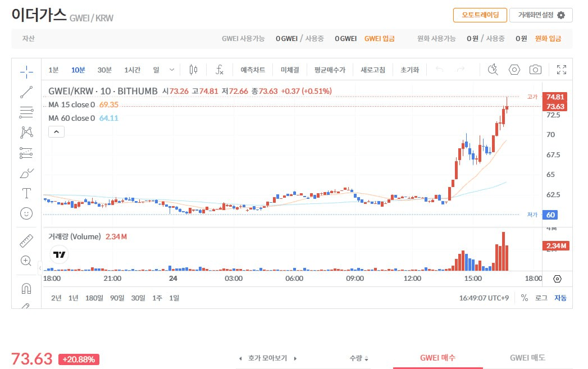
Task: Select the trend line drawing tool
Action: tap(26, 92)
